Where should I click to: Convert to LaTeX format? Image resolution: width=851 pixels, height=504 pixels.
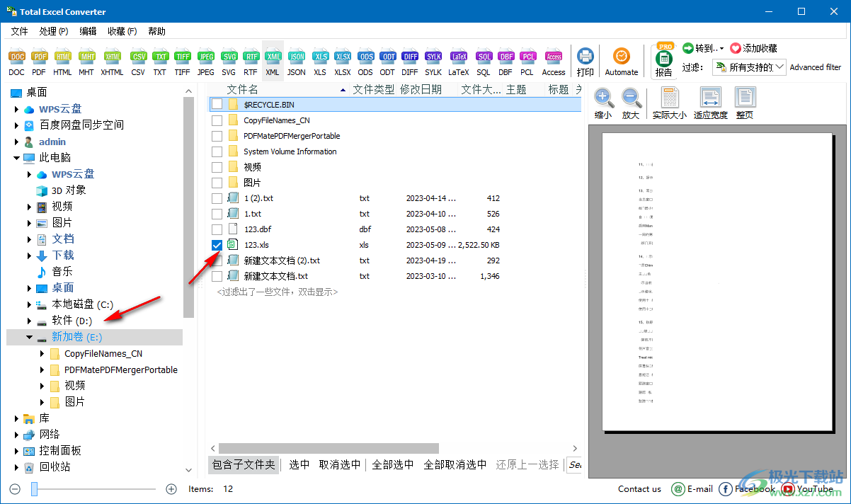pyautogui.click(x=459, y=63)
